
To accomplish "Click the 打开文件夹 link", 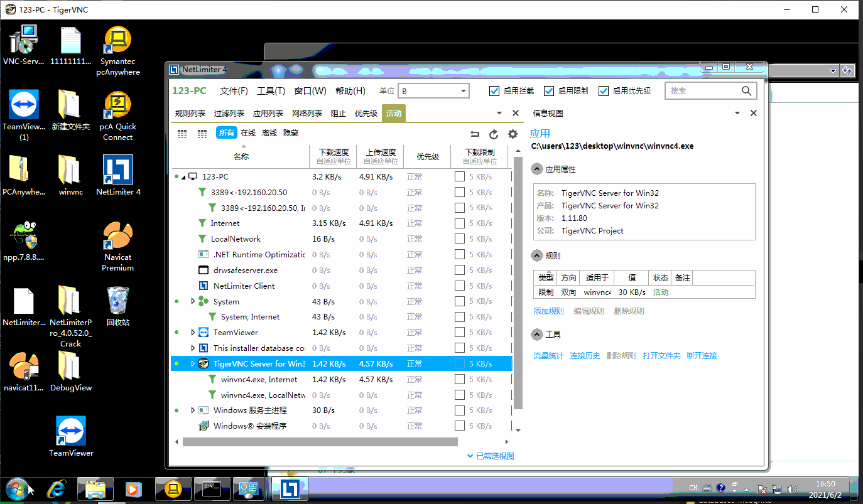I will coord(661,356).
